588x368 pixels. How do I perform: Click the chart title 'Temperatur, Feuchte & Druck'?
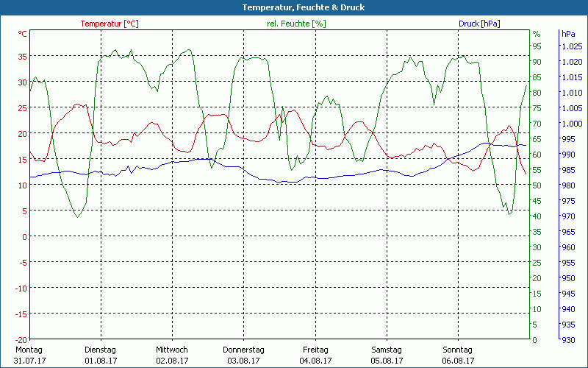pos(304,7)
